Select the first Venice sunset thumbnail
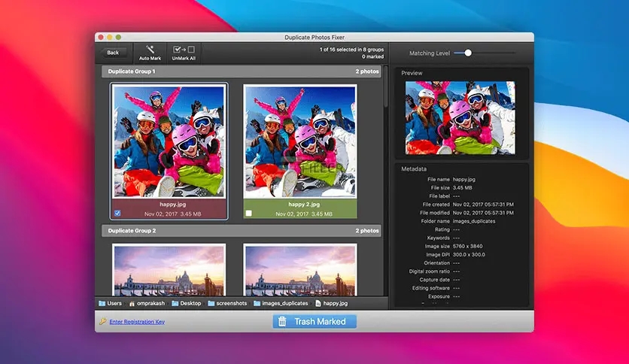The image size is (629, 364). (x=169, y=269)
